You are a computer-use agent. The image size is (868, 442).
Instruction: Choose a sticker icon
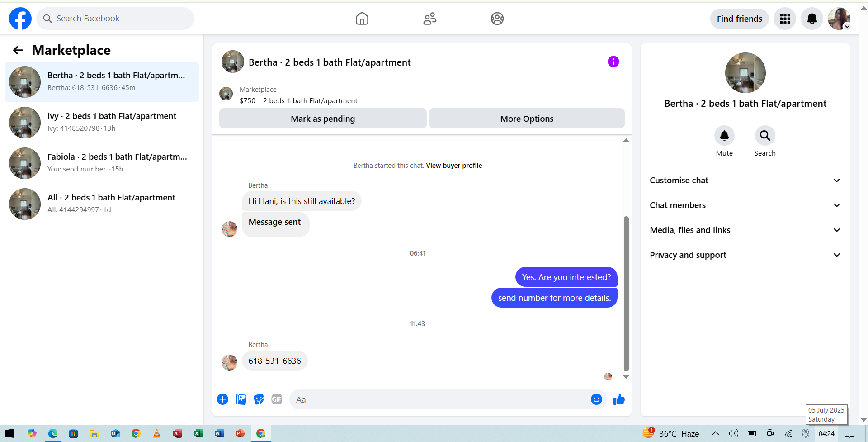(259, 399)
